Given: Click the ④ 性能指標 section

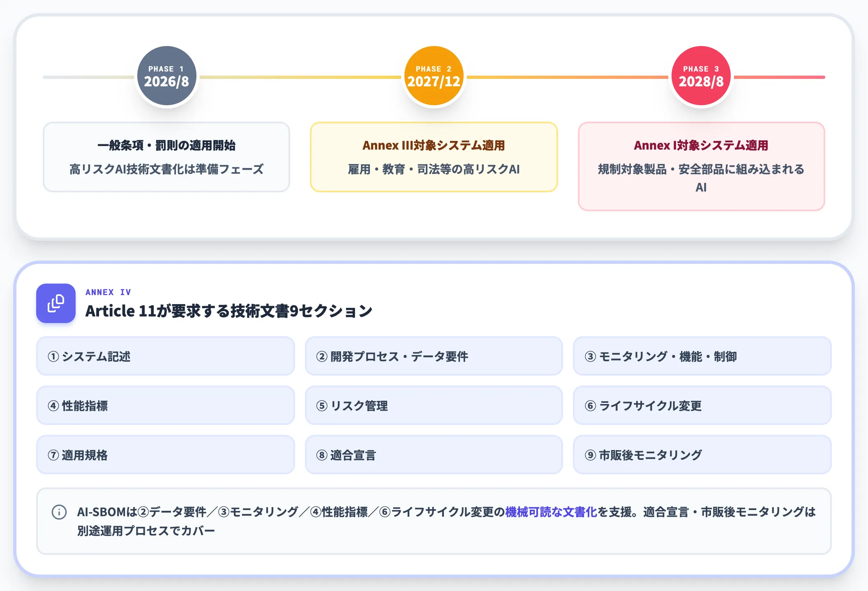Looking at the screenshot, I should 166,405.
